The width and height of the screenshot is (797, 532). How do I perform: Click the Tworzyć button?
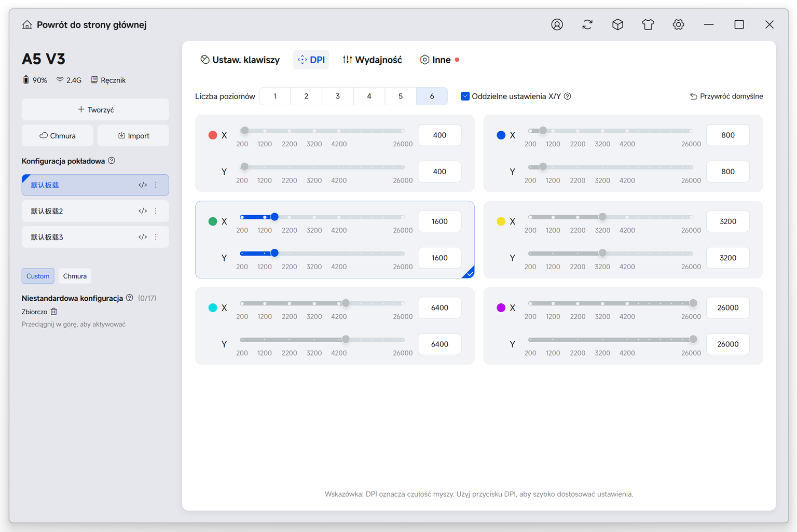(95, 109)
